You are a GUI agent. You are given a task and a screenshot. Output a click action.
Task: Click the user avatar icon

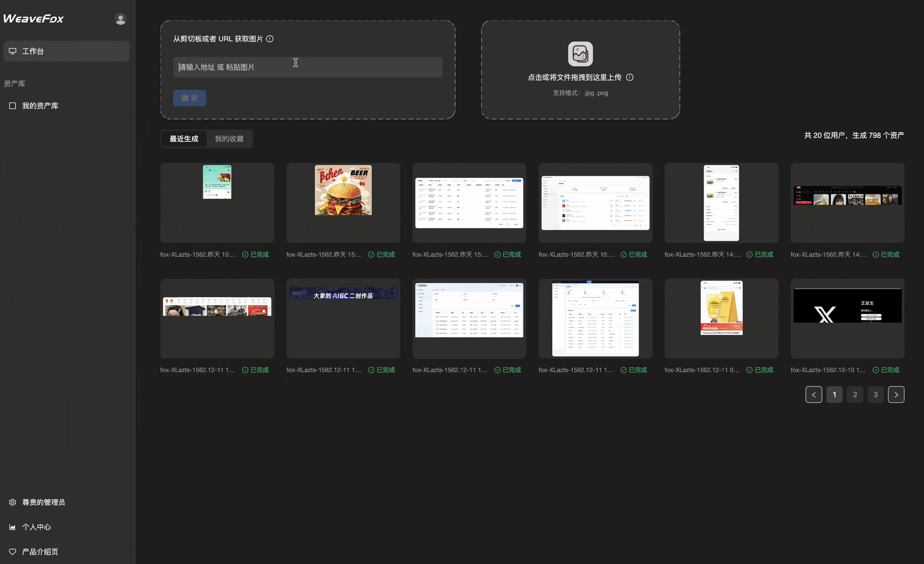click(120, 19)
